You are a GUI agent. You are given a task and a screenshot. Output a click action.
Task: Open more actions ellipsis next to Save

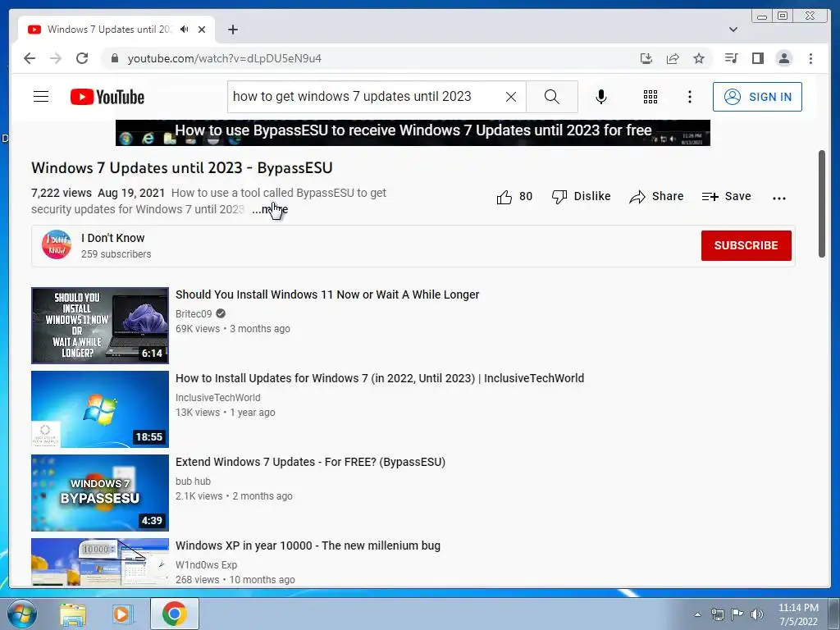pyautogui.click(x=779, y=198)
